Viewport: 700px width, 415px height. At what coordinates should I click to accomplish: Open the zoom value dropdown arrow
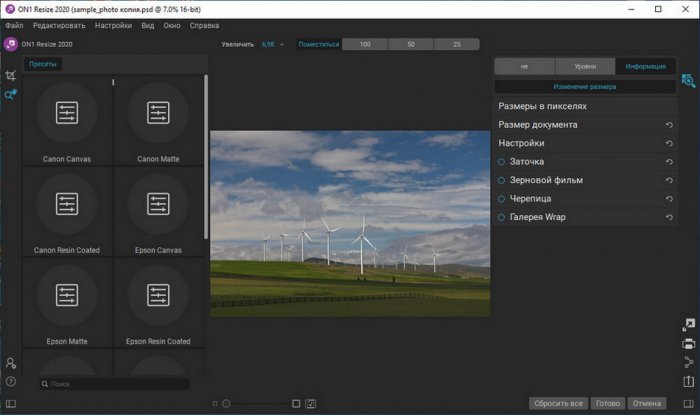pos(282,44)
